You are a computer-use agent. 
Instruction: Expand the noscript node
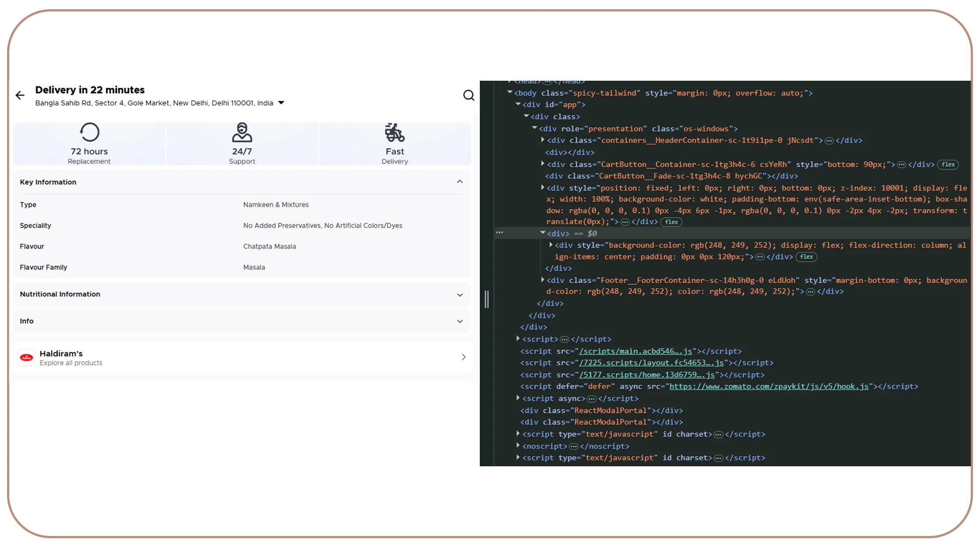(518, 446)
